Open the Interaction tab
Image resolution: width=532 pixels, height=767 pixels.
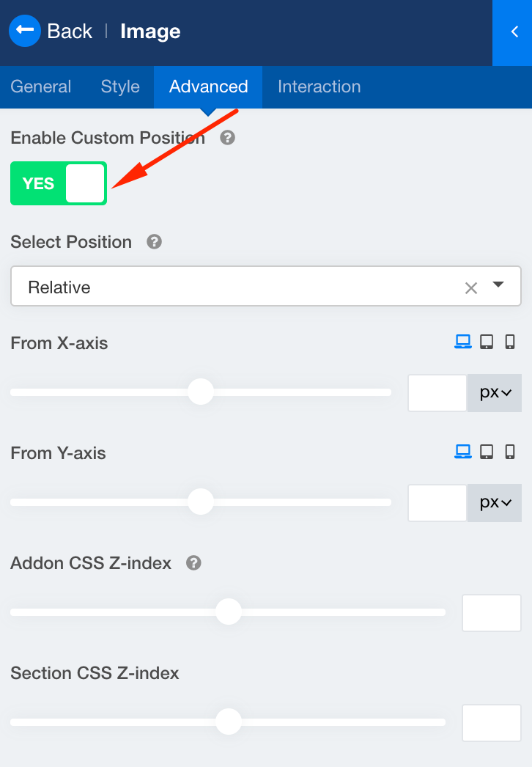pos(319,87)
